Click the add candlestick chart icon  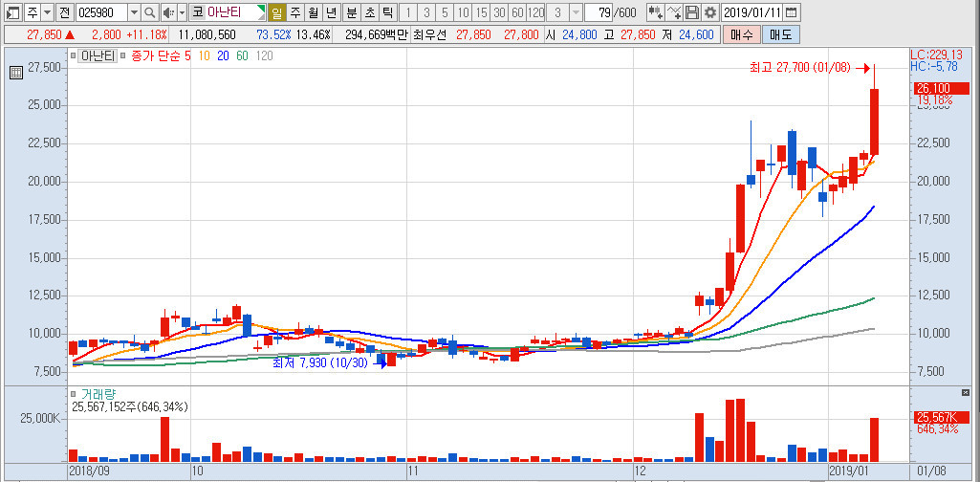click(x=655, y=11)
